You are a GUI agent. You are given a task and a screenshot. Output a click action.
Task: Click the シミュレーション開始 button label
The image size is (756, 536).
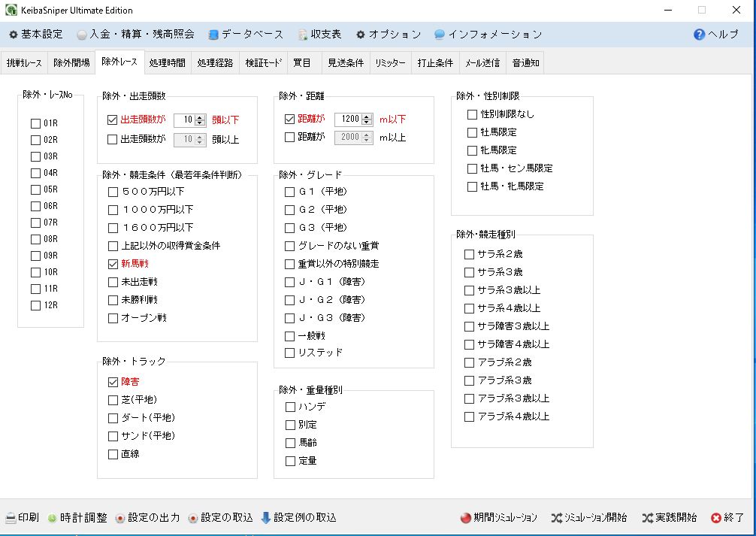596,518
